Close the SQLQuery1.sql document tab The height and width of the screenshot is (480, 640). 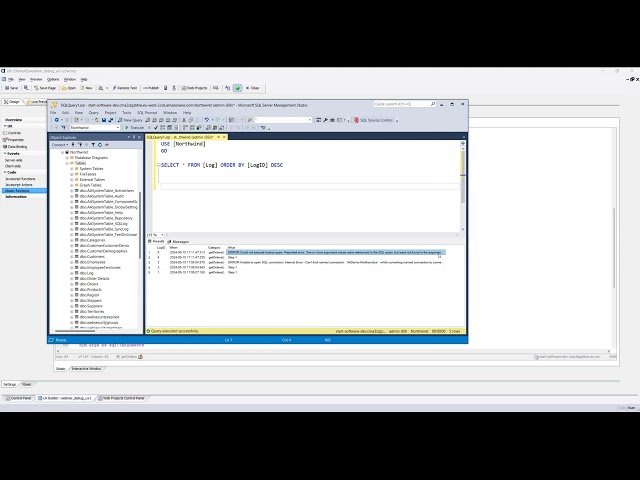224,137
